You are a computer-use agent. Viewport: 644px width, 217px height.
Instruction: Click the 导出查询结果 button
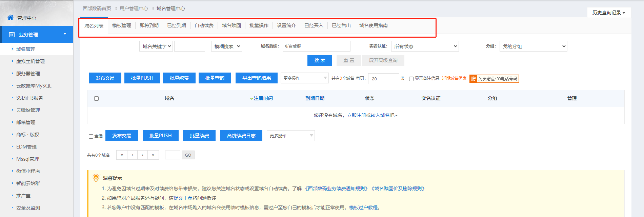(257, 78)
